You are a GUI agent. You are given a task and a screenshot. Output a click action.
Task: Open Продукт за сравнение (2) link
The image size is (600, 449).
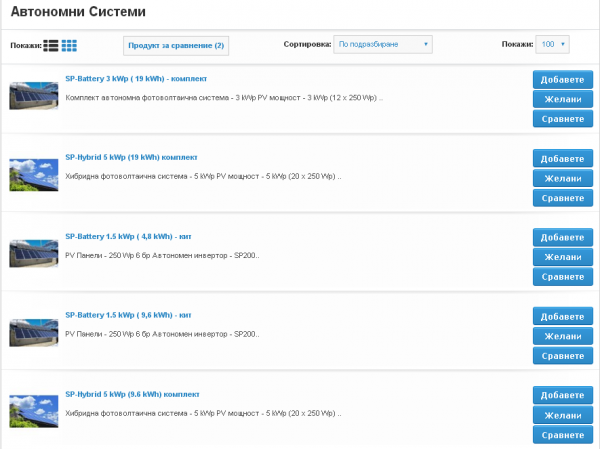[176, 46]
